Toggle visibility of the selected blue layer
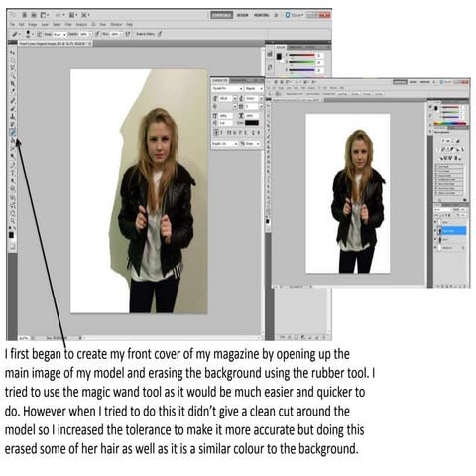The width and height of the screenshot is (476, 476). coord(436,231)
